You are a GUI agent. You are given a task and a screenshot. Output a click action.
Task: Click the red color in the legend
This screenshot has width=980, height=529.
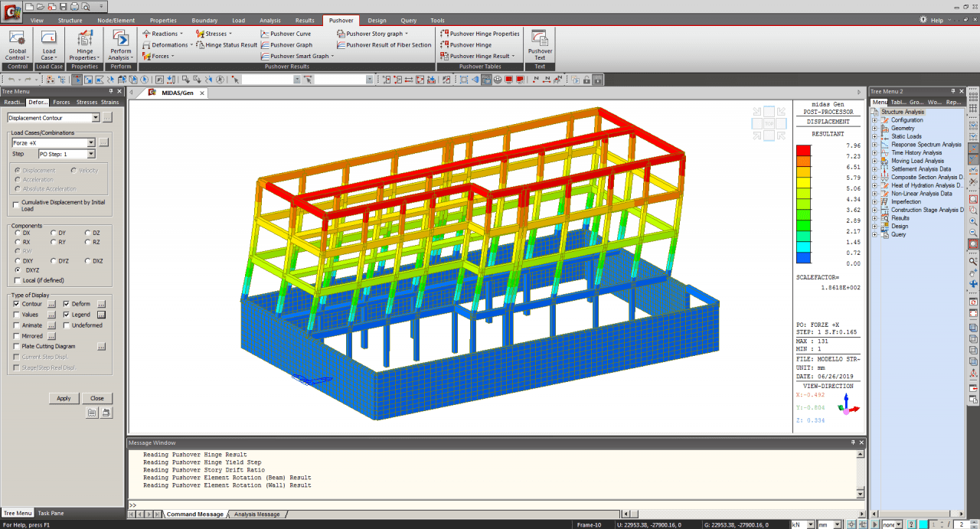[803, 151]
